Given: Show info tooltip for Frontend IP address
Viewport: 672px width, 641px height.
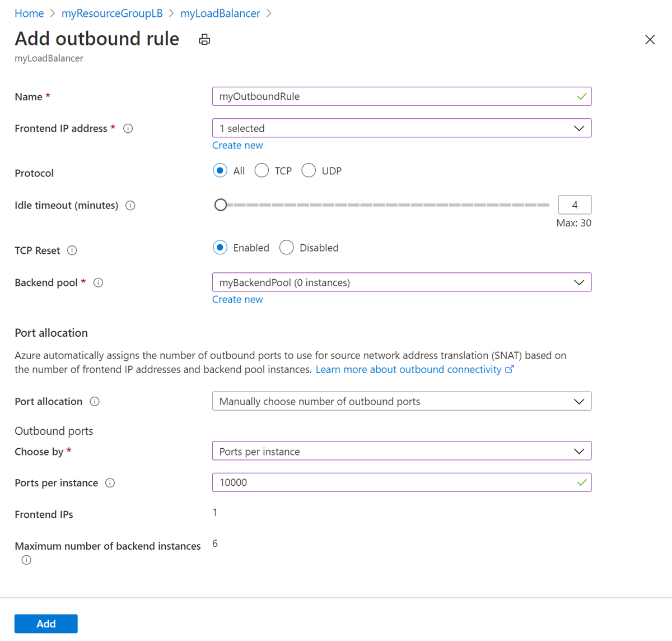Looking at the screenshot, I should 128,128.
